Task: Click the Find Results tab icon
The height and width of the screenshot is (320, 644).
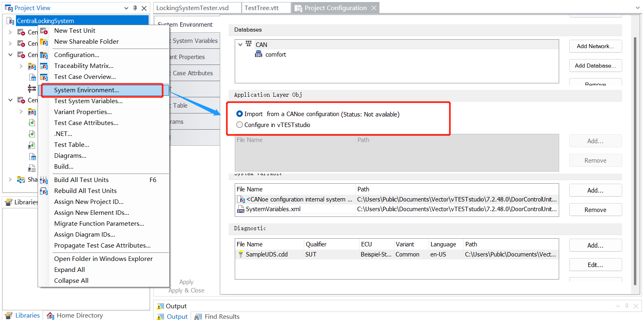Action: click(x=198, y=316)
